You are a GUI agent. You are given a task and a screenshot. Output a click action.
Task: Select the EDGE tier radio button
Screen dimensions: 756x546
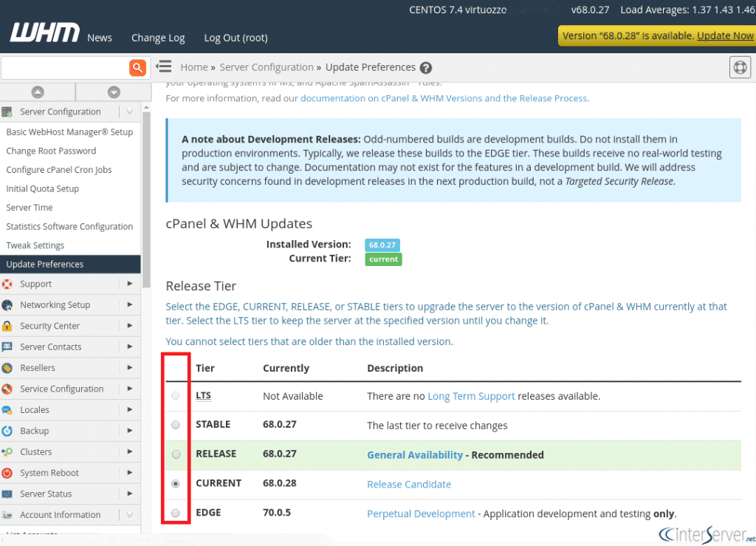click(x=176, y=513)
